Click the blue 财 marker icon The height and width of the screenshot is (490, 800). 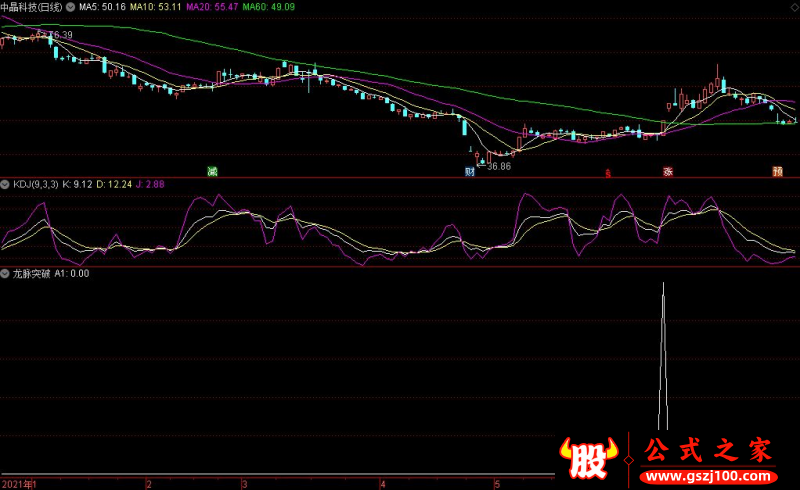(x=470, y=172)
